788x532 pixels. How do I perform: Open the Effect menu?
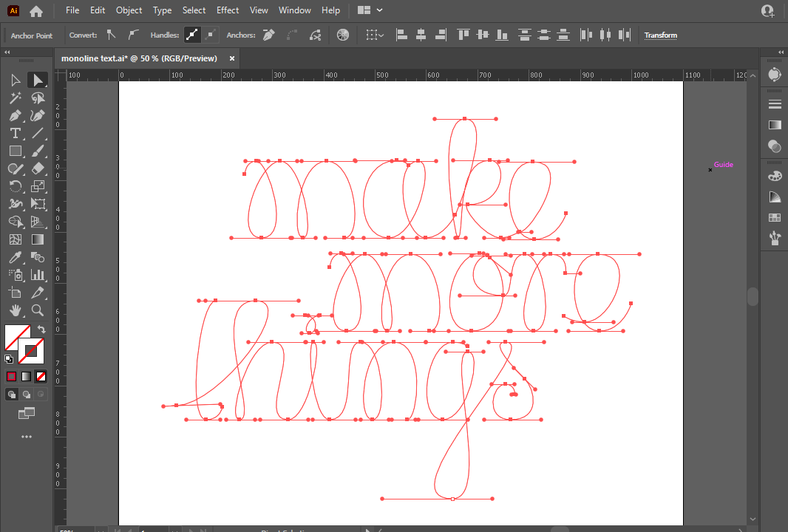(x=228, y=10)
